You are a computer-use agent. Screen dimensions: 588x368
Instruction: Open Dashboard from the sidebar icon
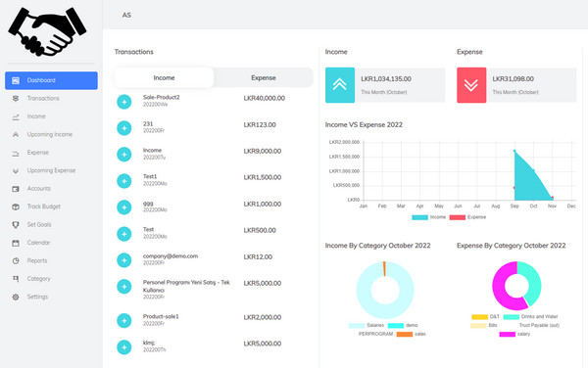16,80
